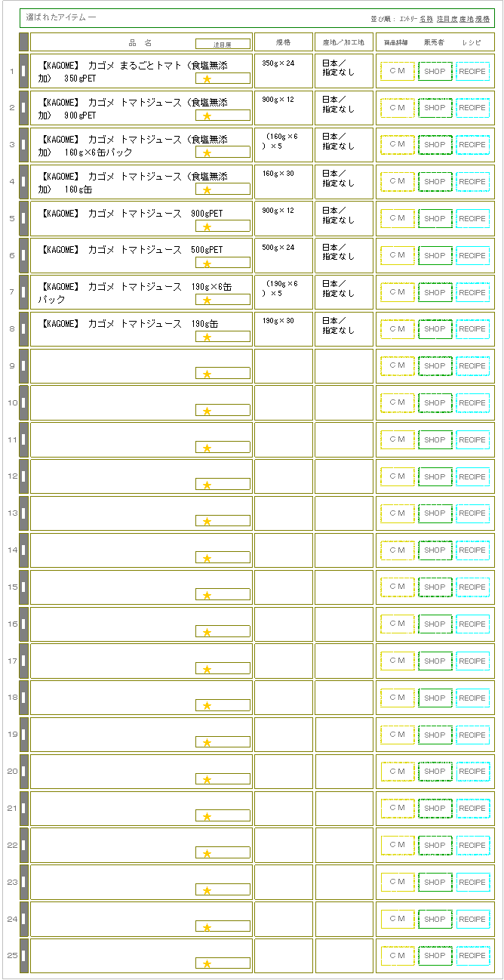This screenshot has height=980, width=504.
Task: Click the star for まるごとトマト 350gPET row
Action: pyautogui.click(x=207, y=79)
